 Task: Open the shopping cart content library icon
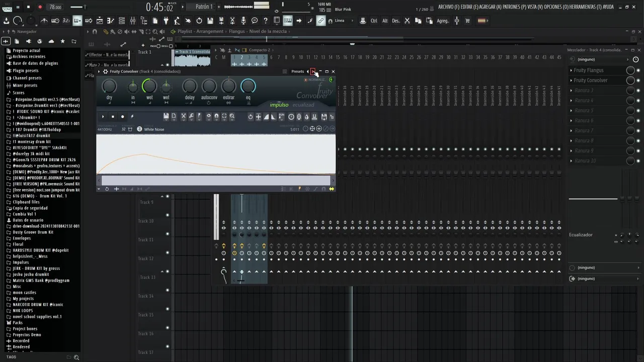467,21
